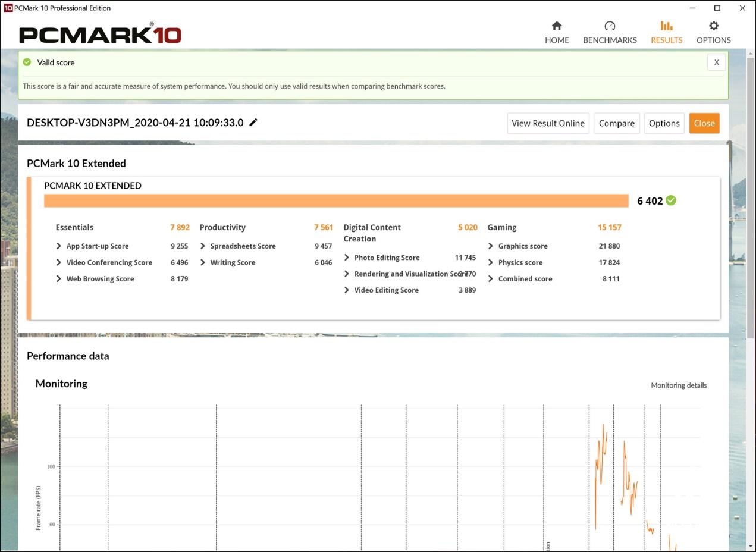Open the BENCHMARKS tab

[x=610, y=33]
